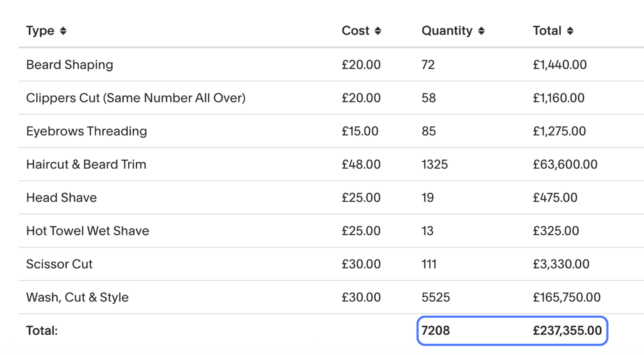
Task: Click the sort arrows beside Total header
Action: (570, 31)
